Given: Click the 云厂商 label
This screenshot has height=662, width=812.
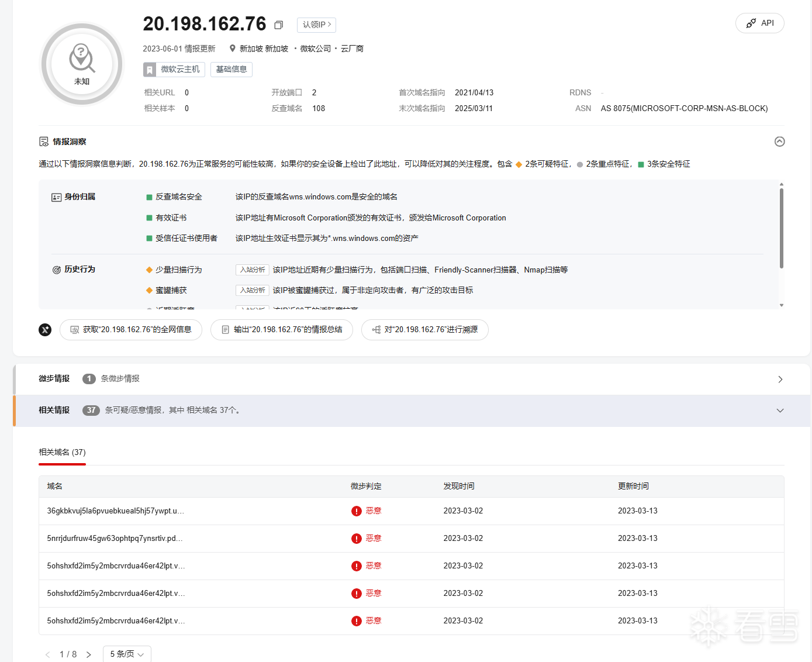Looking at the screenshot, I should [353, 49].
